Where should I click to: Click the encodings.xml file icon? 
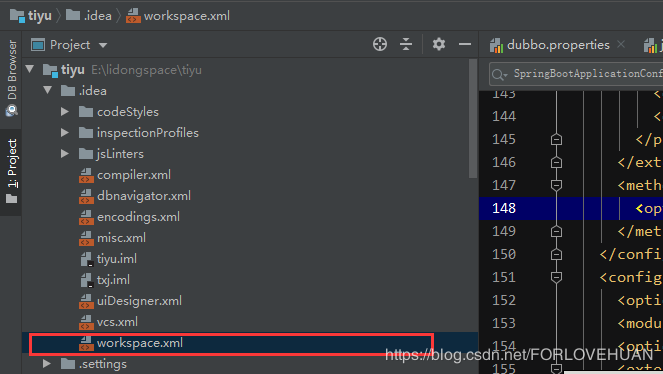86,217
